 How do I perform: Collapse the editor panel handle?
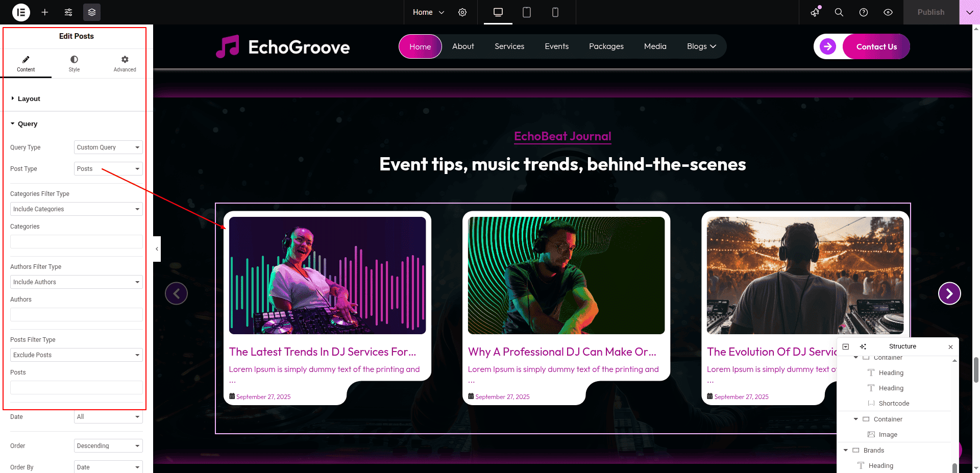[157, 249]
